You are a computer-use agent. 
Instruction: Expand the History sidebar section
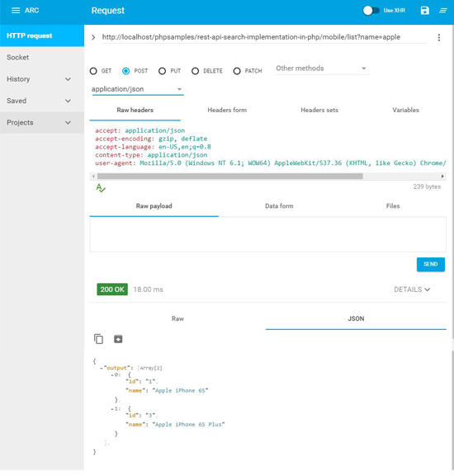pos(39,79)
